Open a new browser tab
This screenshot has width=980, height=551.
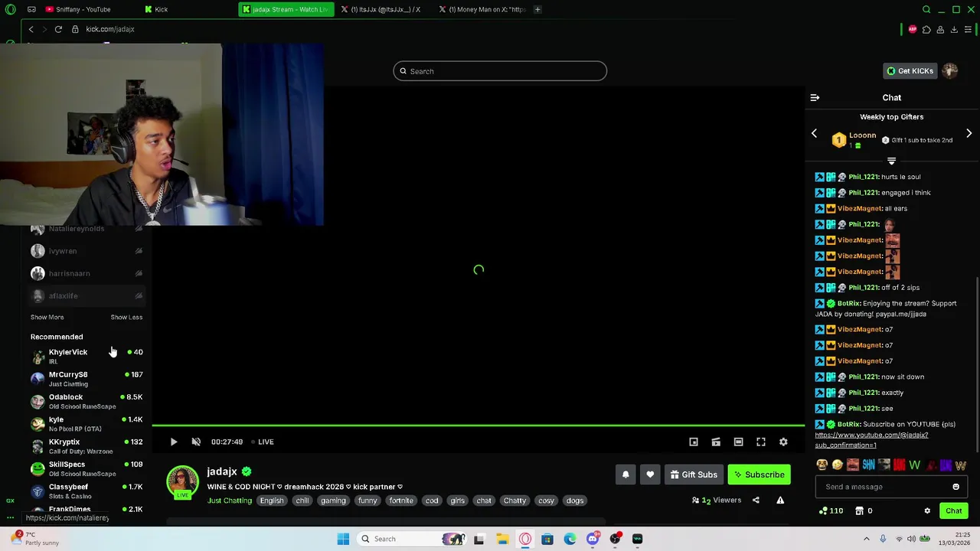pos(537,9)
